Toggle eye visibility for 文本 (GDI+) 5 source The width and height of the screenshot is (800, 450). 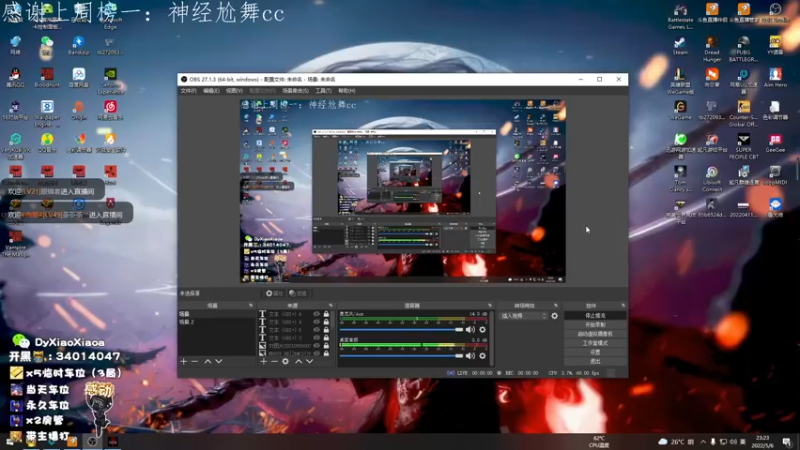pyautogui.click(x=316, y=330)
